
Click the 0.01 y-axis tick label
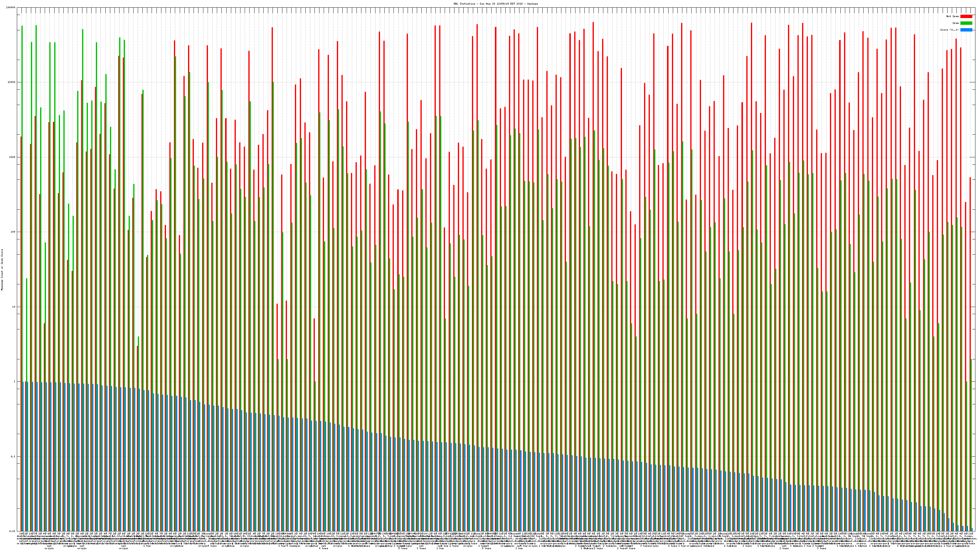13,531
